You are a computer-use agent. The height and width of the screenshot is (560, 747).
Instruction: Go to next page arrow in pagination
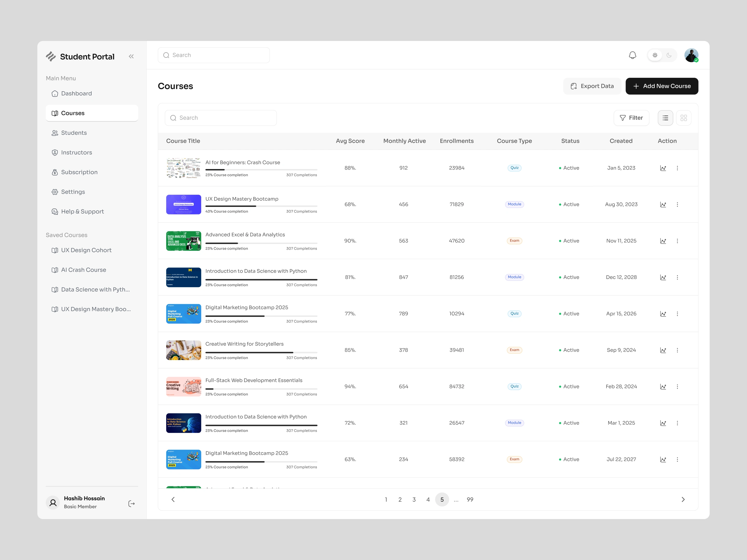(x=683, y=500)
